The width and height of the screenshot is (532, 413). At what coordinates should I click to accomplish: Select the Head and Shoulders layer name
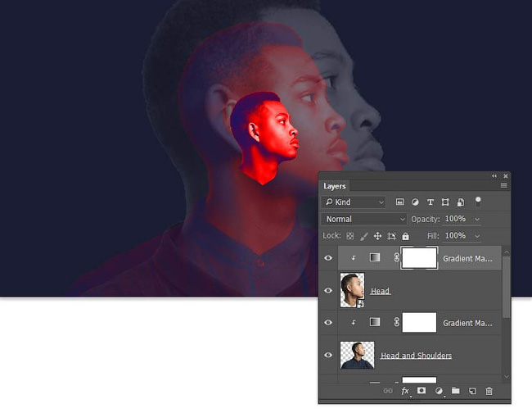(x=416, y=356)
